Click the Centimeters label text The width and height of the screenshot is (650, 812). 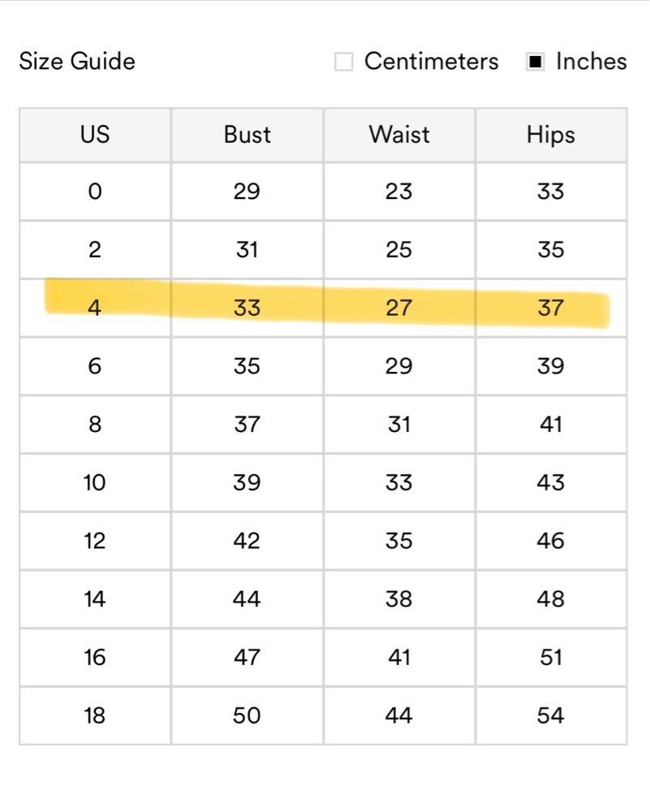click(x=432, y=61)
